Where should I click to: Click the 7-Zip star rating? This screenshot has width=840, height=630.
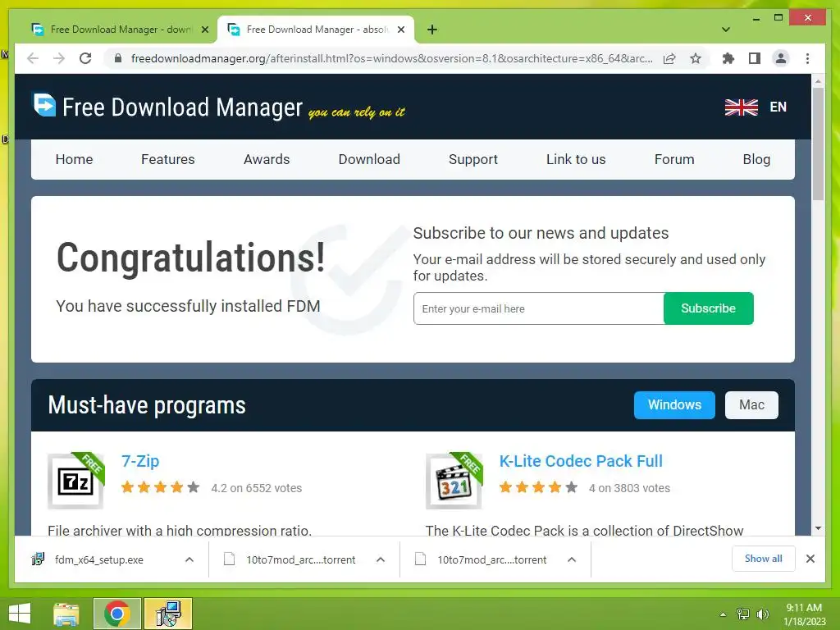160,487
